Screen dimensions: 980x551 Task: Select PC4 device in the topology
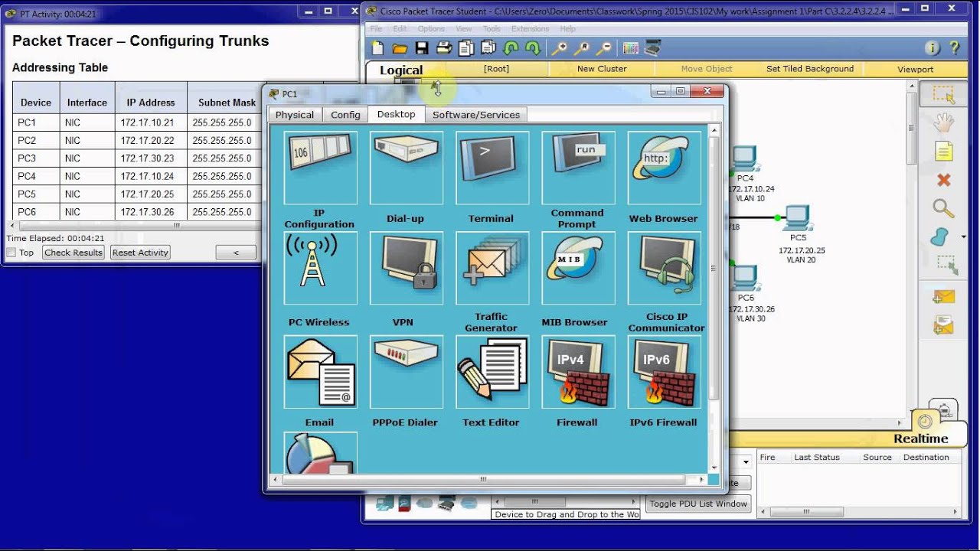tap(744, 160)
